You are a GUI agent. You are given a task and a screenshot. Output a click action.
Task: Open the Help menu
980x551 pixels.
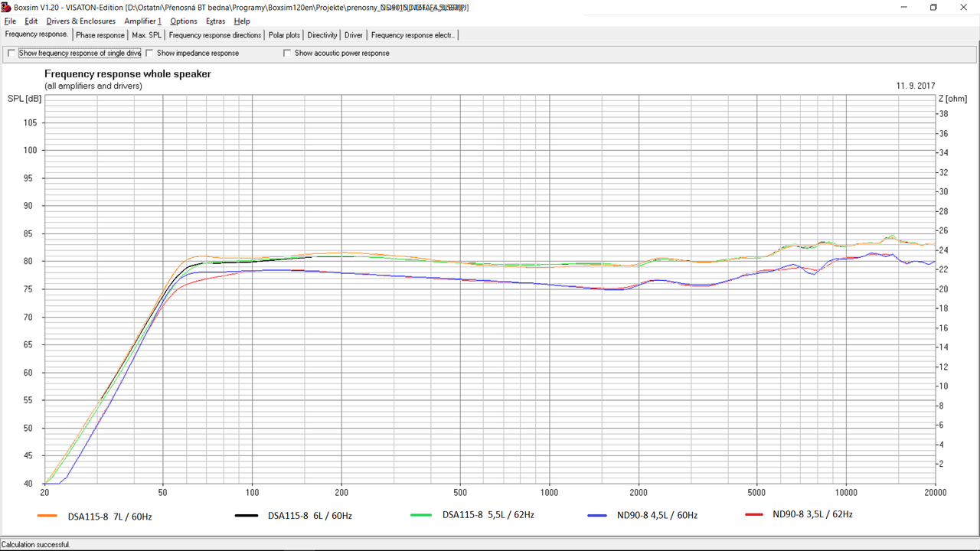(x=242, y=21)
